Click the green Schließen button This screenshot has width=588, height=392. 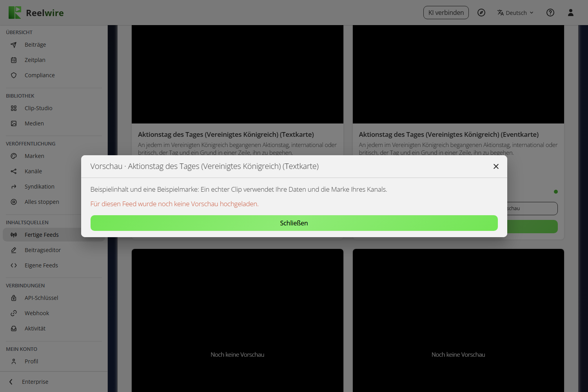pos(294,223)
